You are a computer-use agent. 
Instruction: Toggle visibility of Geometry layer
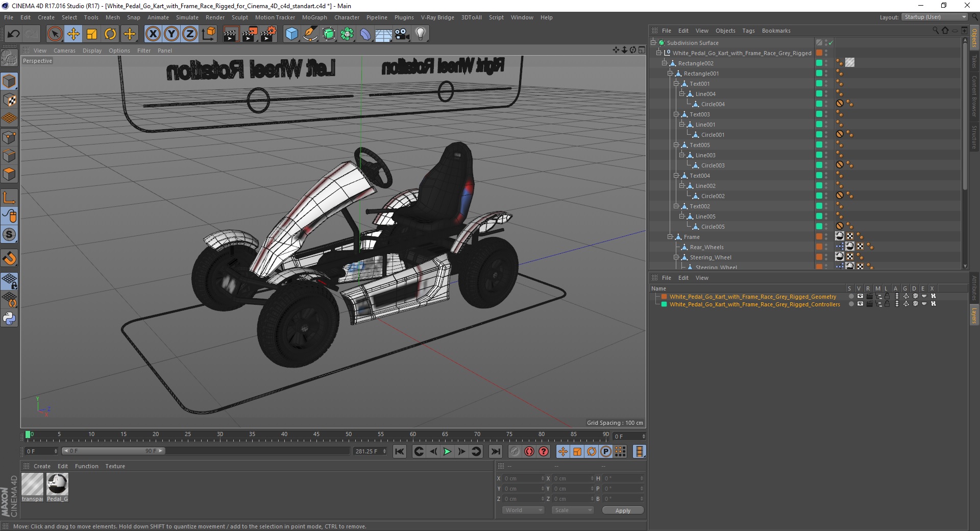pos(860,296)
